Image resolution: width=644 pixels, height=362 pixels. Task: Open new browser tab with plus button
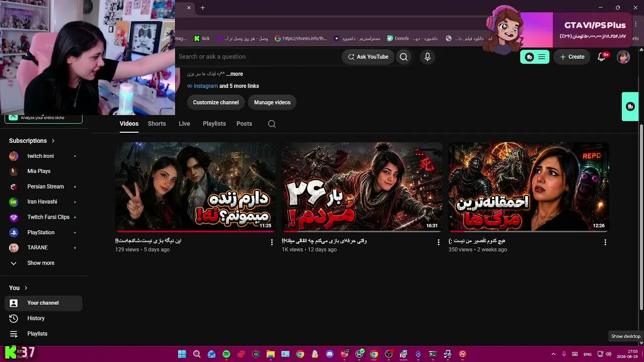tap(202, 8)
